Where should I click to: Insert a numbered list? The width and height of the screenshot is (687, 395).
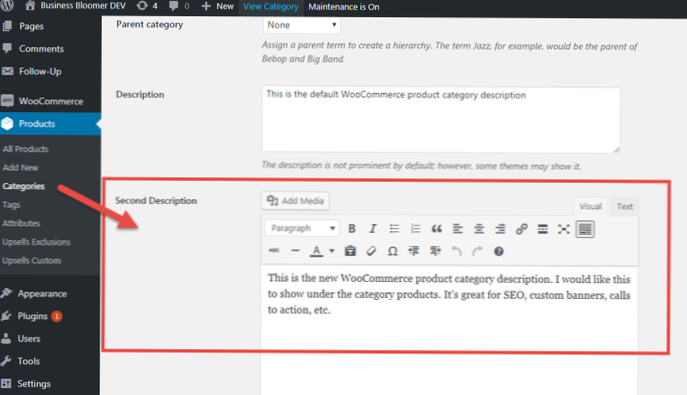point(415,229)
